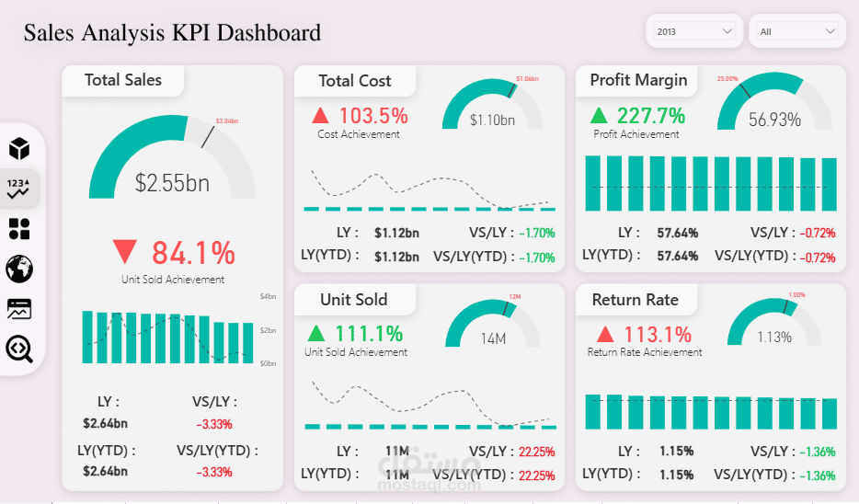Click the green up triangle beside 227.7%
Viewport: 859px width, 504px height.
tap(599, 116)
